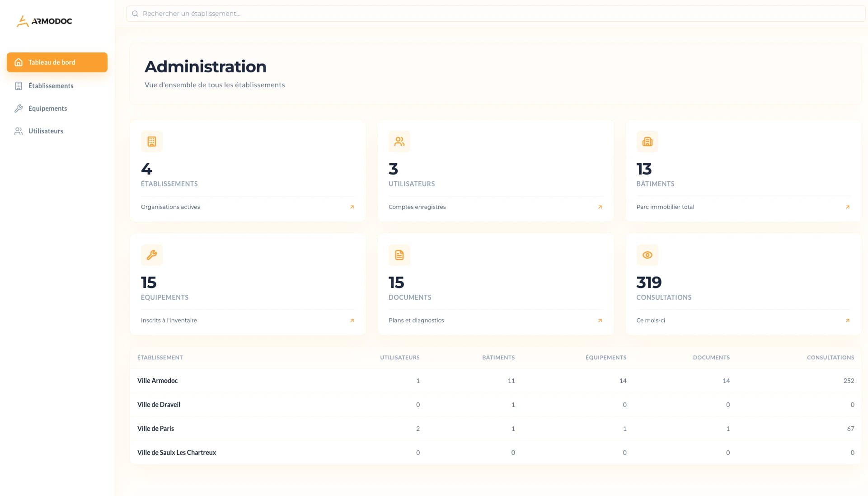
Task: Click people icon on Utilisateurs card
Action: click(399, 142)
